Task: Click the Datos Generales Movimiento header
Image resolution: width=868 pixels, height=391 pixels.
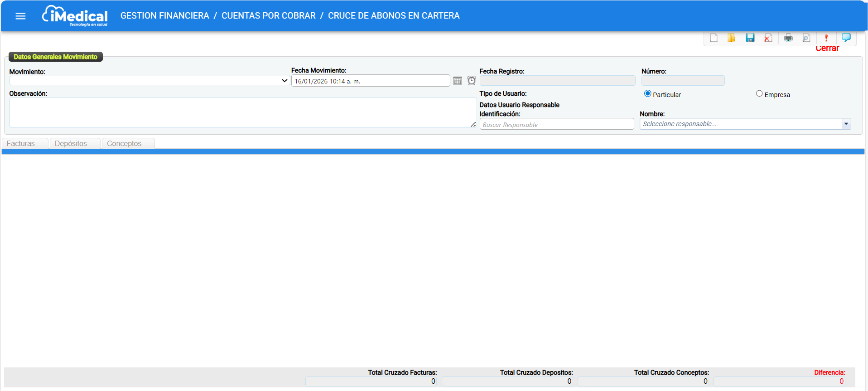Action: 56,57
